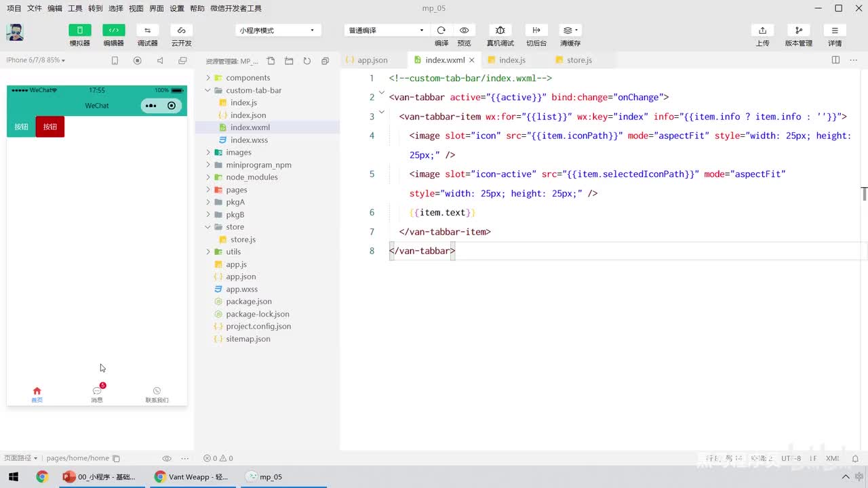The width and height of the screenshot is (868, 488).
Task: Click the preview eye icon
Action: pyautogui.click(x=464, y=30)
